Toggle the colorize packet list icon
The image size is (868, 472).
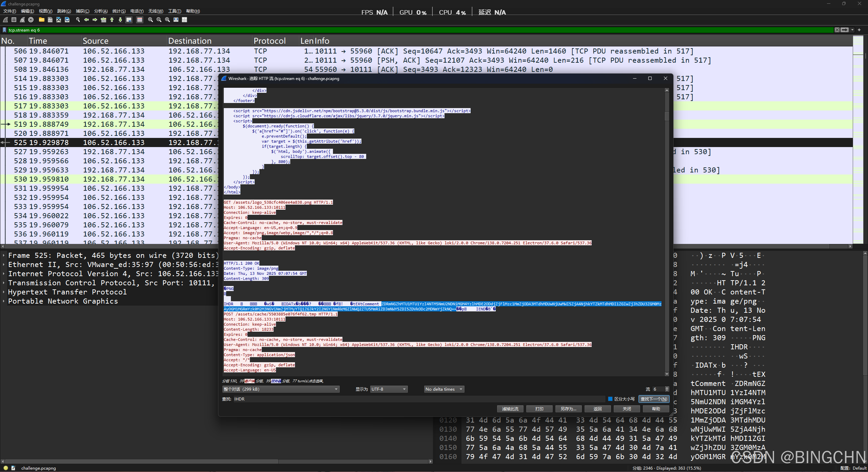139,20
